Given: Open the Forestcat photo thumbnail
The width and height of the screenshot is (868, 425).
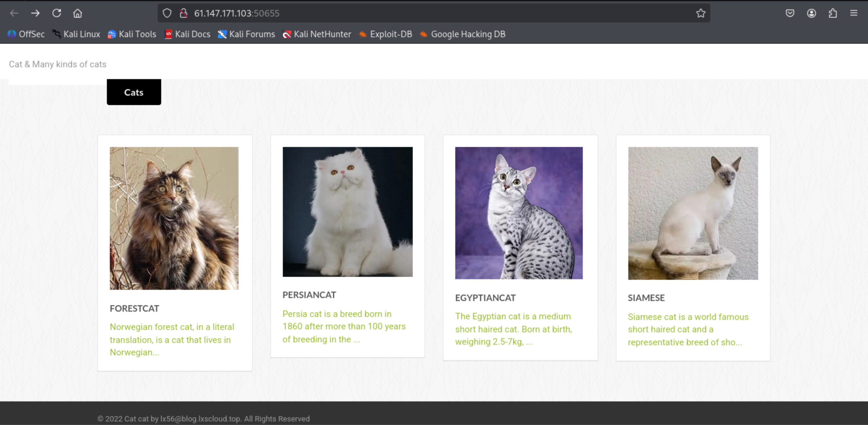Looking at the screenshot, I should point(174,218).
